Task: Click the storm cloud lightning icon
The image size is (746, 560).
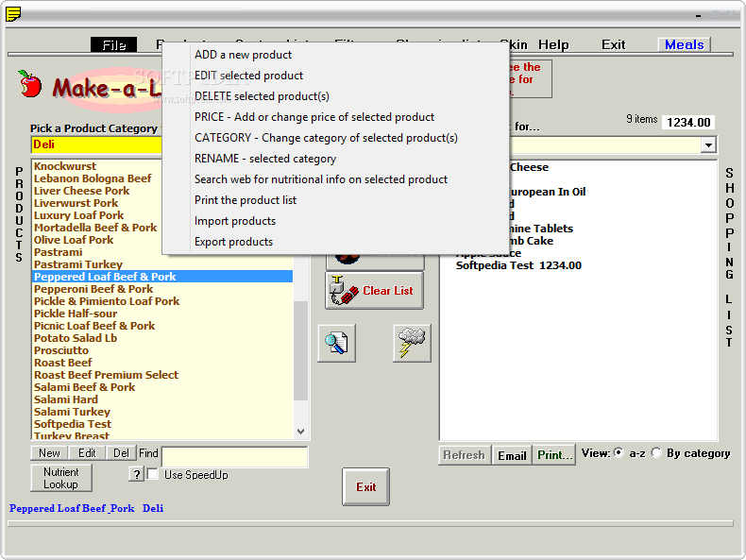Action: [x=412, y=343]
